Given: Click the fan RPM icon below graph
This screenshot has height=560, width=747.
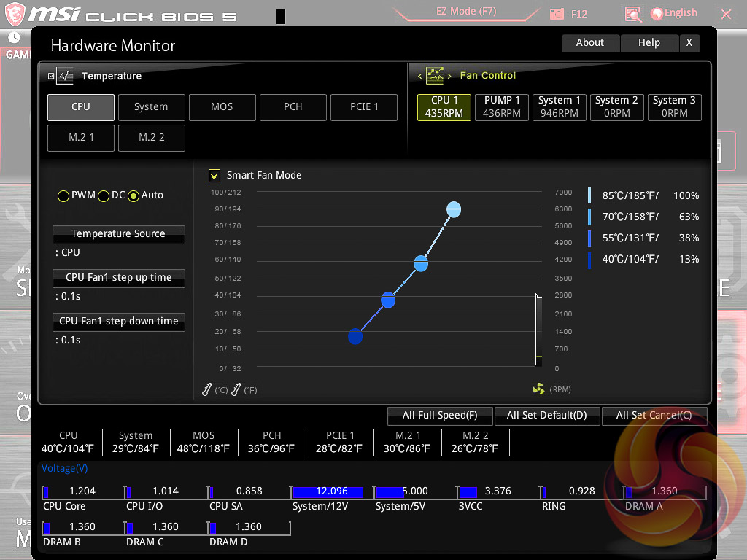Looking at the screenshot, I should pos(538,389).
